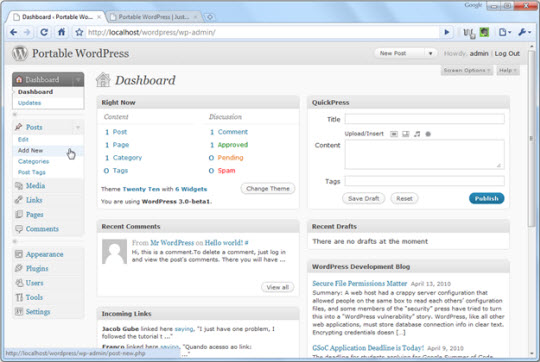The height and width of the screenshot is (362, 540).
Task: Open Updates under Dashboard menu
Action: tap(29, 103)
